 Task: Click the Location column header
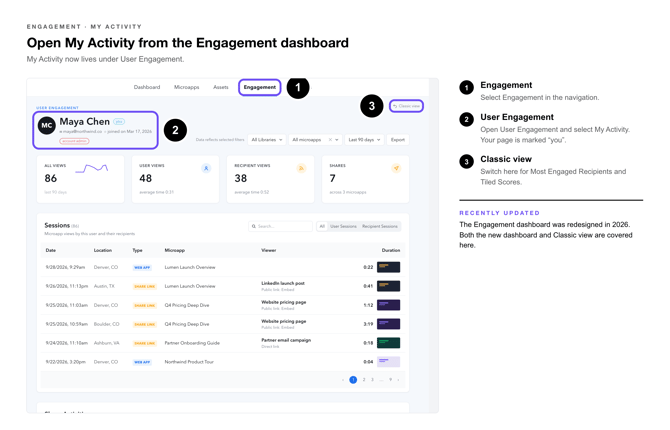(x=103, y=250)
